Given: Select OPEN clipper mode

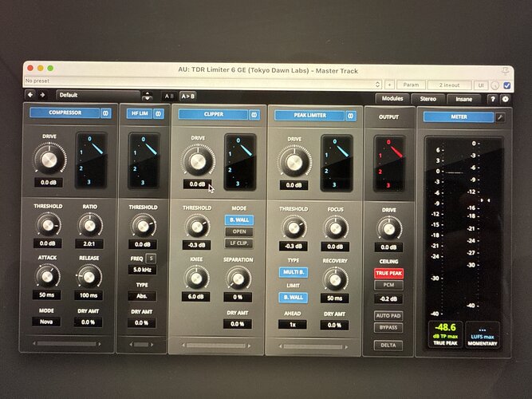Looking at the screenshot, I should 239,231.
